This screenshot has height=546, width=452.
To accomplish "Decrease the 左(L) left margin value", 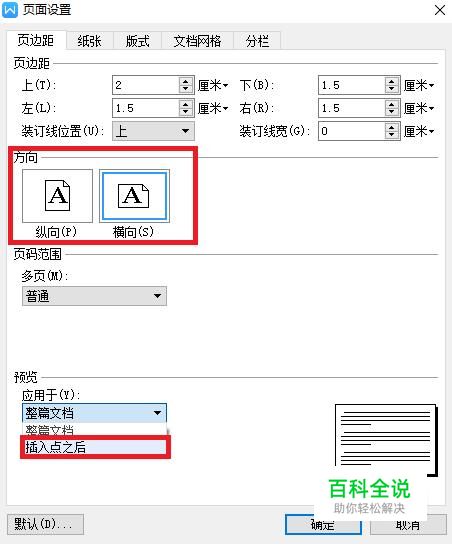I will (186, 112).
